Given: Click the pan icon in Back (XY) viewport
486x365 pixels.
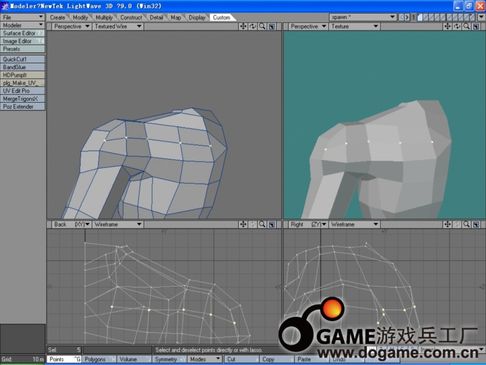Looking at the screenshot, I should click(243, 224).
